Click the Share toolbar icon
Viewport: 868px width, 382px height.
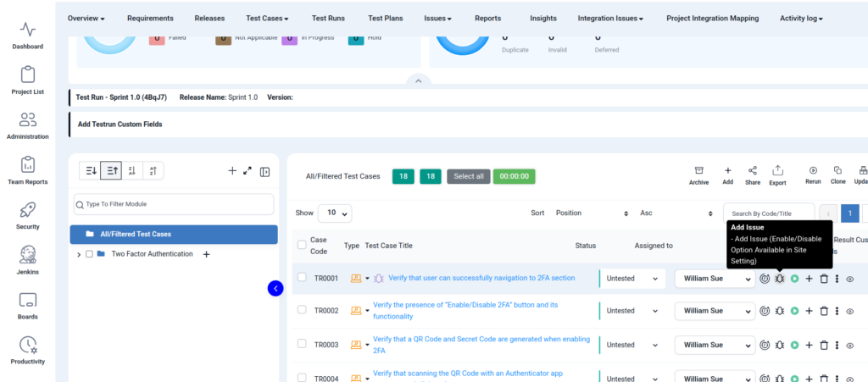[x=753, y=176]
